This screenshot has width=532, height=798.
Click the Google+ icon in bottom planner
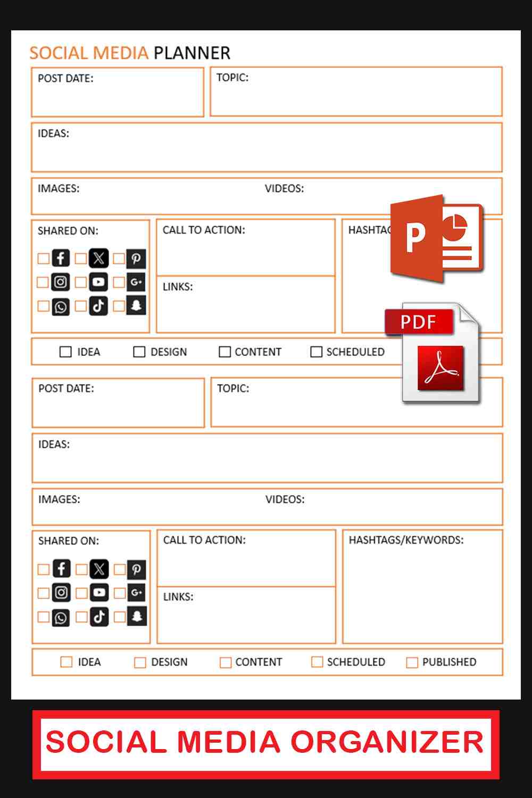tap(137, 593)
